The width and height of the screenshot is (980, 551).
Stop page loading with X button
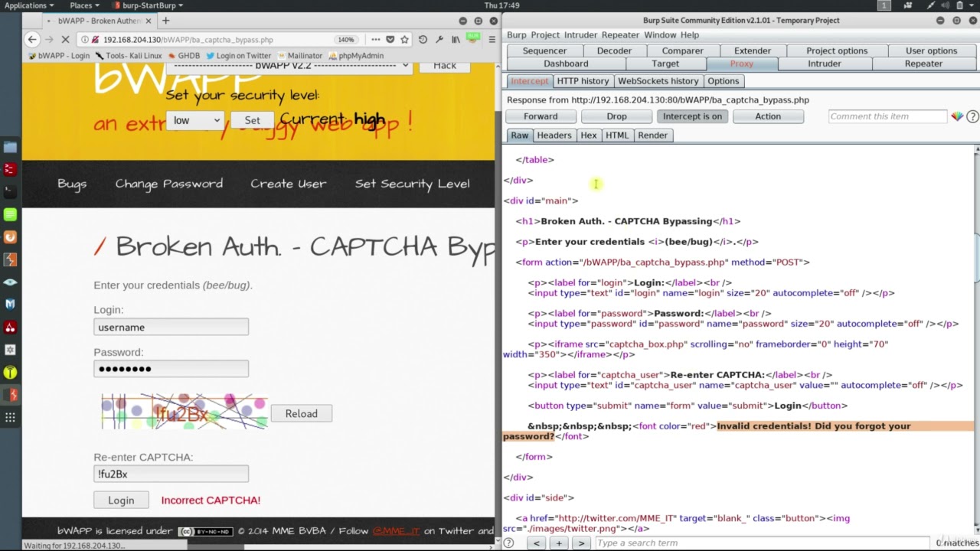click(66, 39)
